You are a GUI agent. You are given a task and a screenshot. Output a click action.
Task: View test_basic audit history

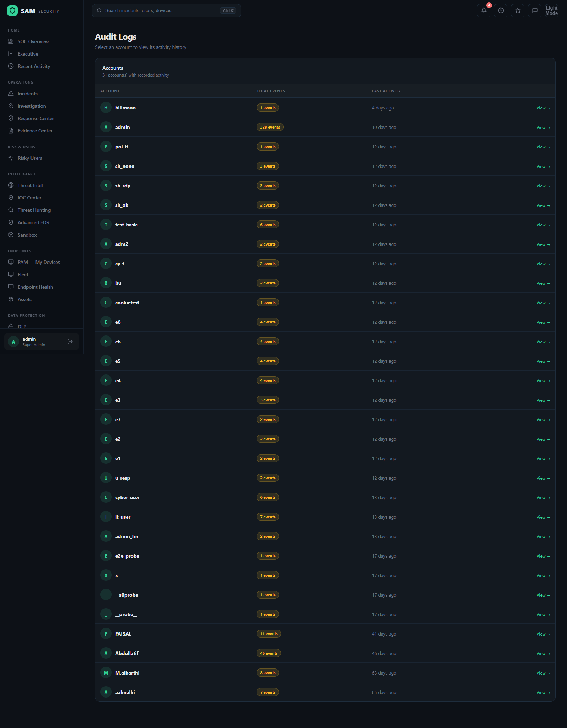543,225
